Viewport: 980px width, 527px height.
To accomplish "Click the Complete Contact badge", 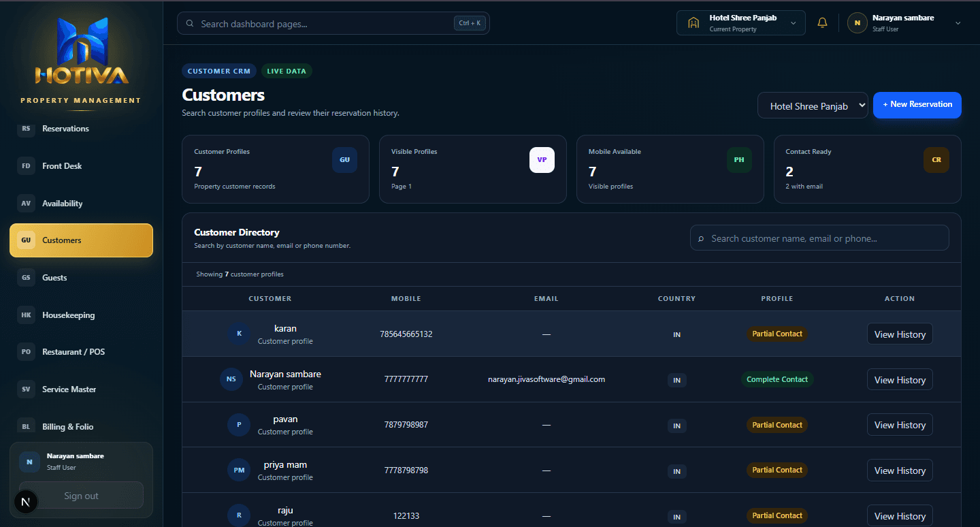I will pyautogui.click(x=777, y=379).
